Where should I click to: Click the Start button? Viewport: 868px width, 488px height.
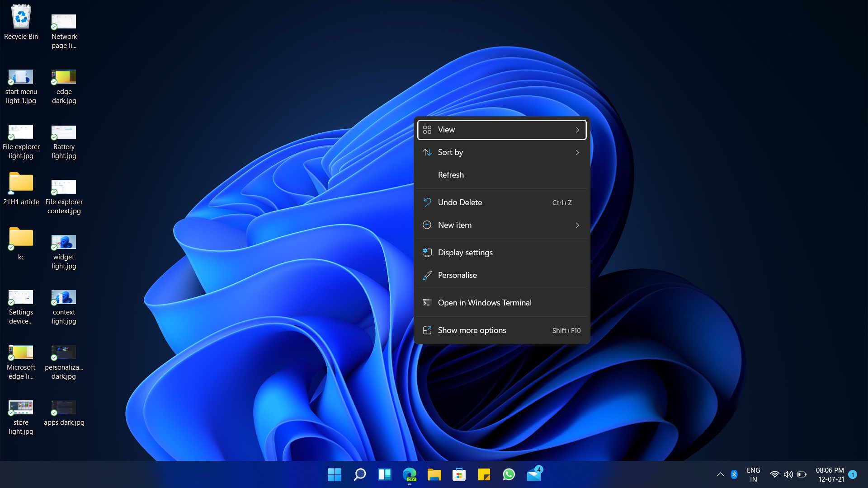[335, 474]
